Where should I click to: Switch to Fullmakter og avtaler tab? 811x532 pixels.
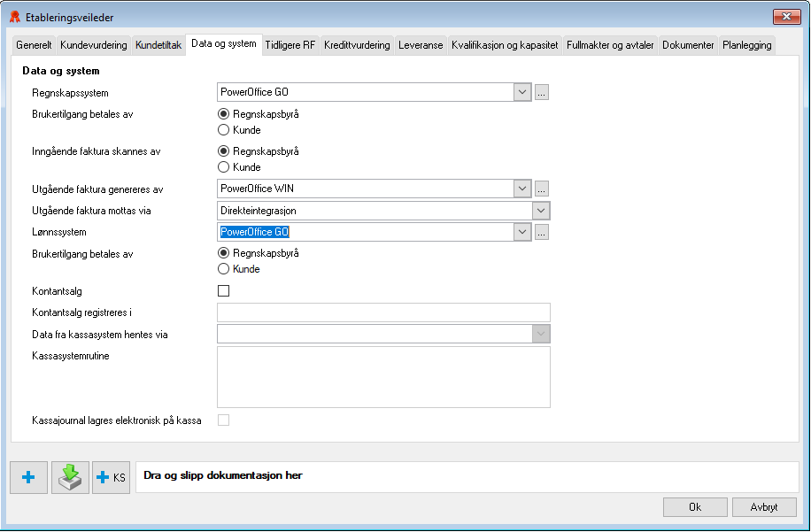tap(610, 45)
